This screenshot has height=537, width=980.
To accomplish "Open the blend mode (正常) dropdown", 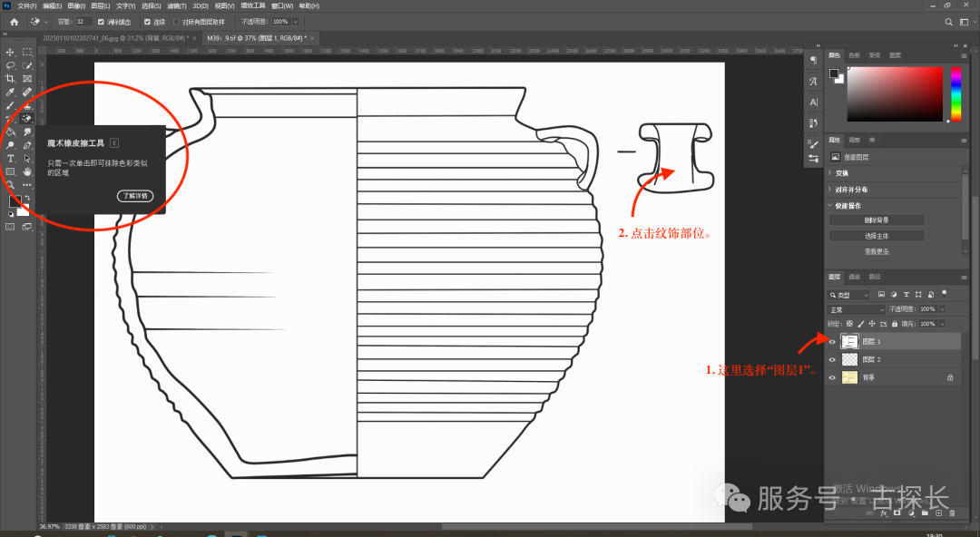I will click(857, 309).
